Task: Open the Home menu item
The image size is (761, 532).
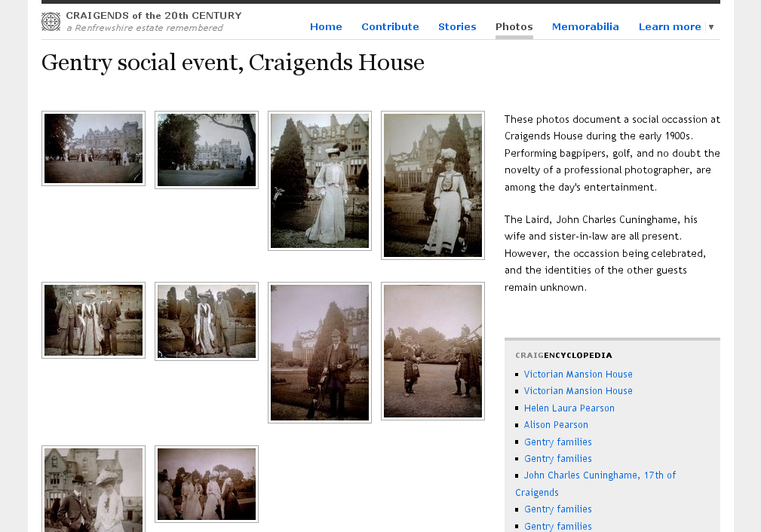Action: (x=326, y=27)
